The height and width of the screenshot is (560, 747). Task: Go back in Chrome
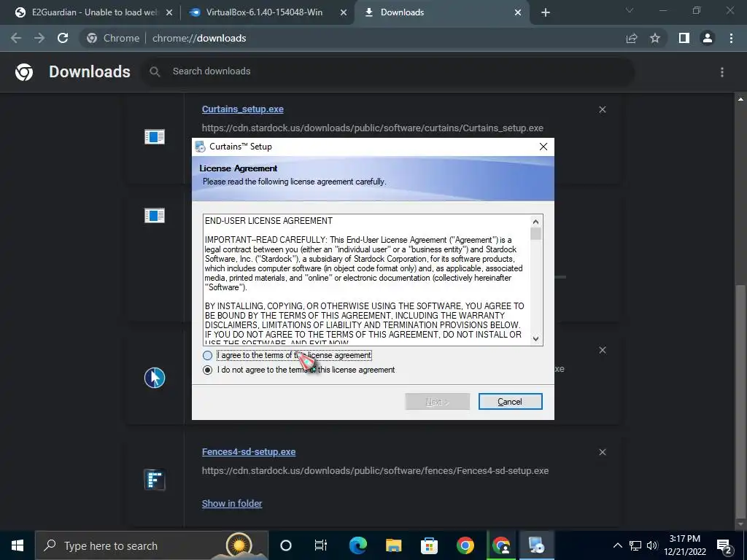tap(16, 38)
